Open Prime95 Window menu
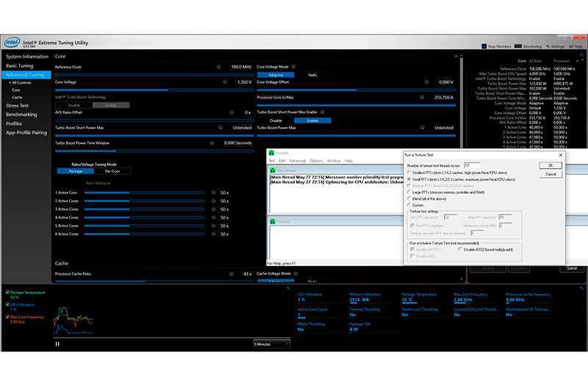Screen dimensions: 588x386 pyautogui.click(x=334, y=160)
